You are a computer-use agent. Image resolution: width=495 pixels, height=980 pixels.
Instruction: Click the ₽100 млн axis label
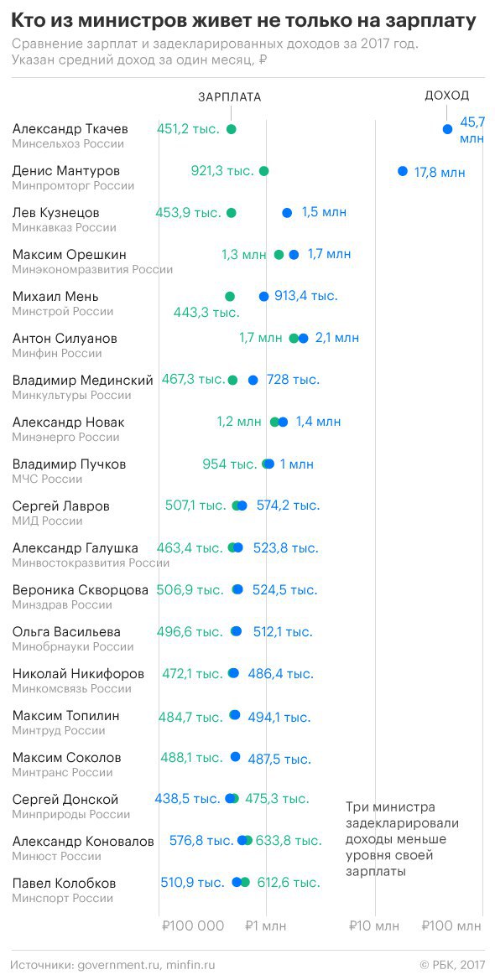[x=451, y=926]
